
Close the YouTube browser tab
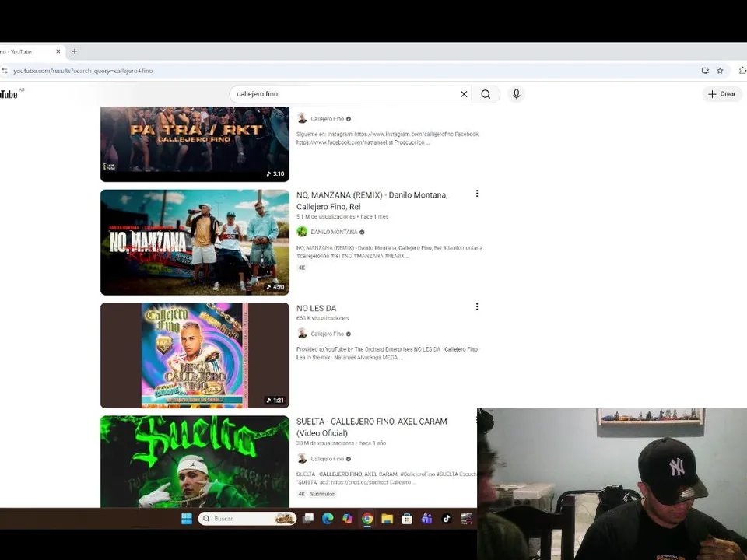[x=58, y=51]
